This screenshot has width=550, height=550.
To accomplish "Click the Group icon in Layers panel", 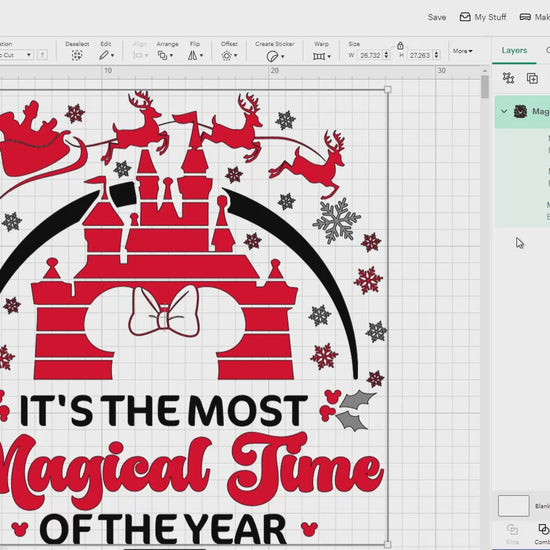I will (x=509, y=78).
